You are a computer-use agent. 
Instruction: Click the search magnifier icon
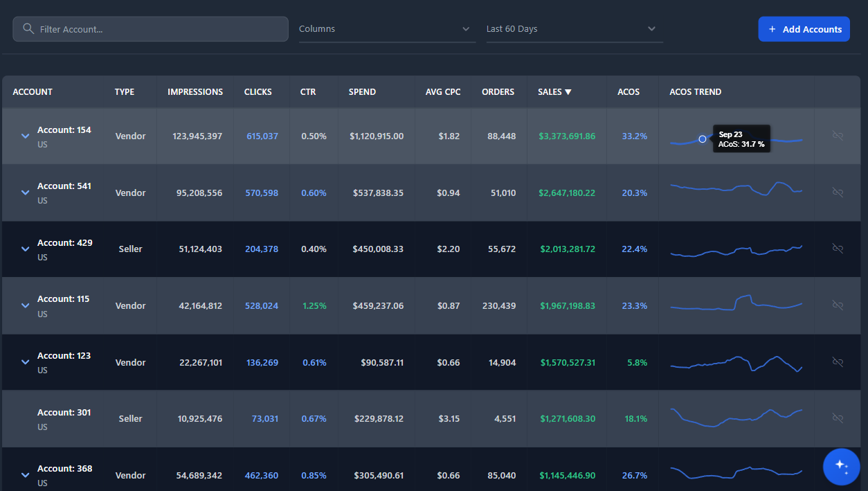pyautogui.click(x=28, y=29)
